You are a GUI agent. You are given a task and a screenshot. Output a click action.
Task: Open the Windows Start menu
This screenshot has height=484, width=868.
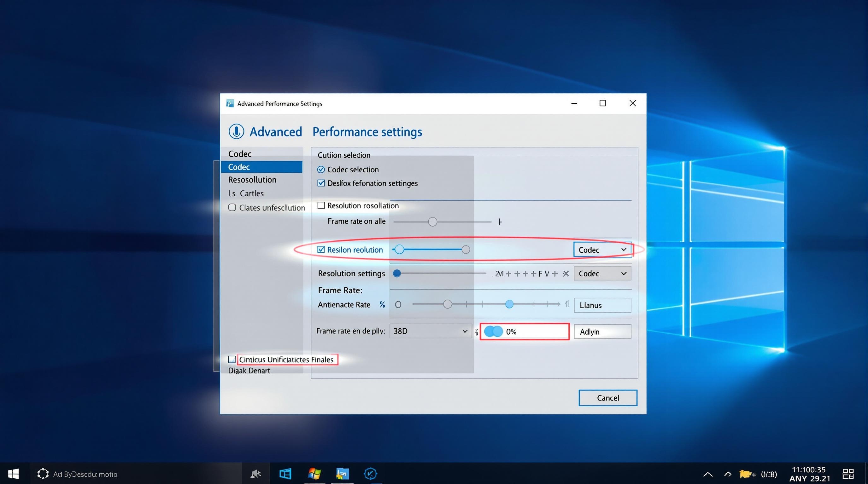tap(13, 474)
